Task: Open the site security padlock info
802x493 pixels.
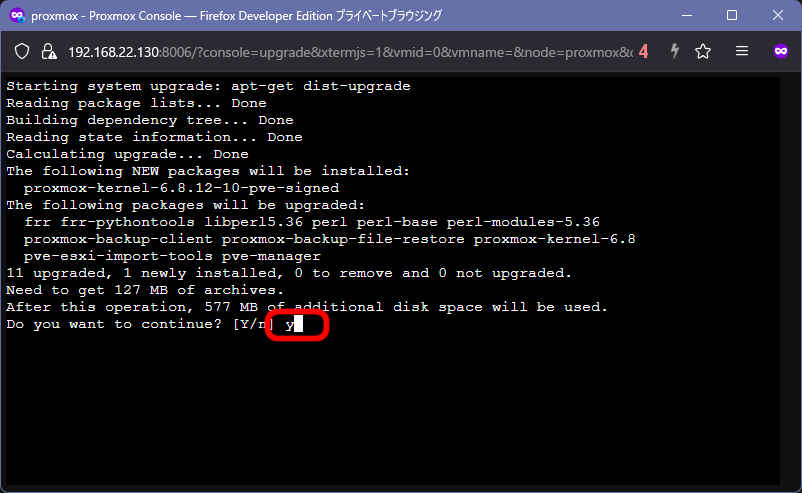Action: [x=49, y=51]
